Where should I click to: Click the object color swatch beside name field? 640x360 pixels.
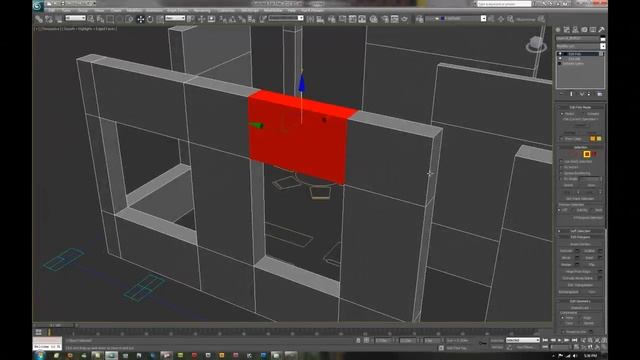pos(602,38)
